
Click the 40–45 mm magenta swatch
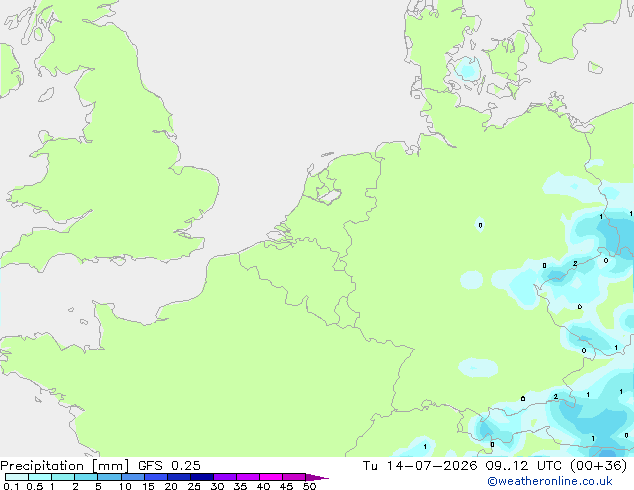[271, 477]
